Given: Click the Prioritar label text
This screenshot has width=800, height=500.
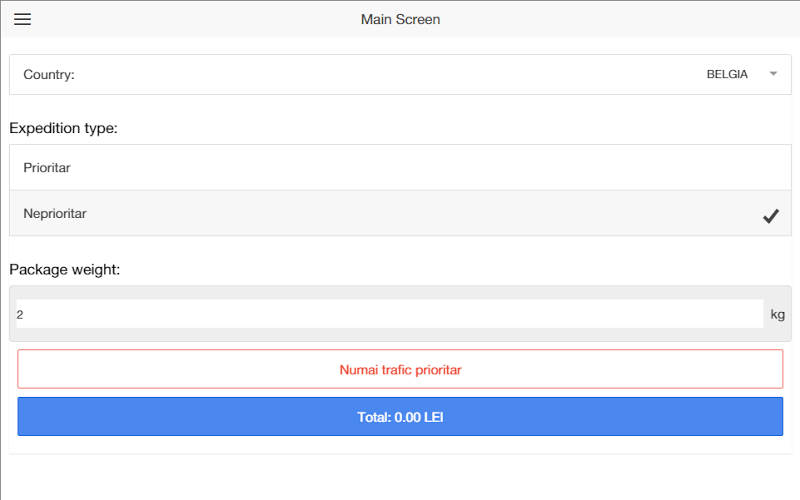Looking at the screenshot, I should [x=47, y=168].
